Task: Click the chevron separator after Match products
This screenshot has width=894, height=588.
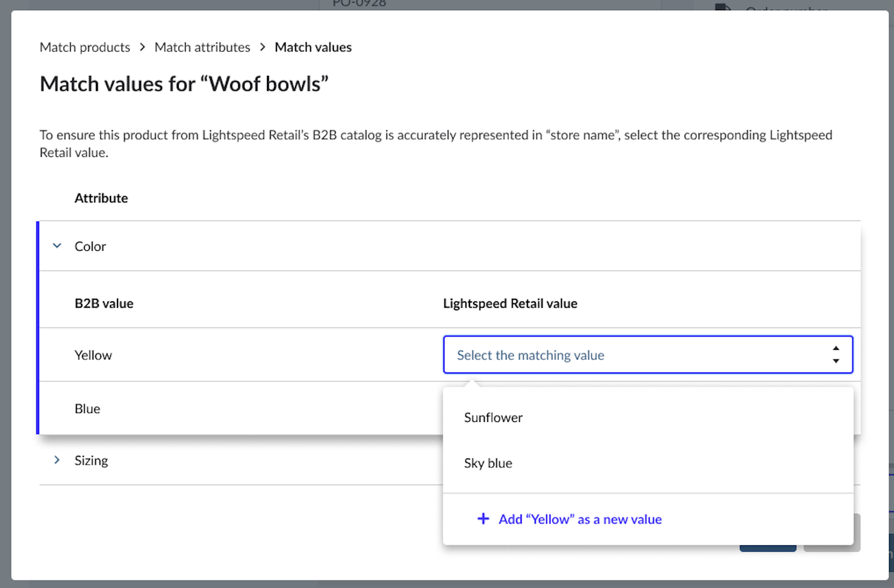Action: point(142,47)
